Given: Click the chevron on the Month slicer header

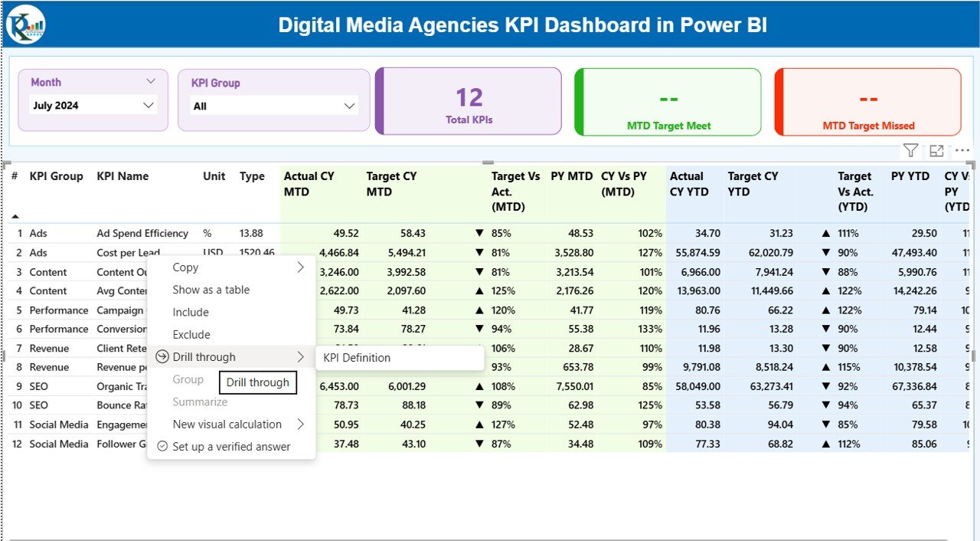Looking at the screenshot, I should [x=151, y=80].
